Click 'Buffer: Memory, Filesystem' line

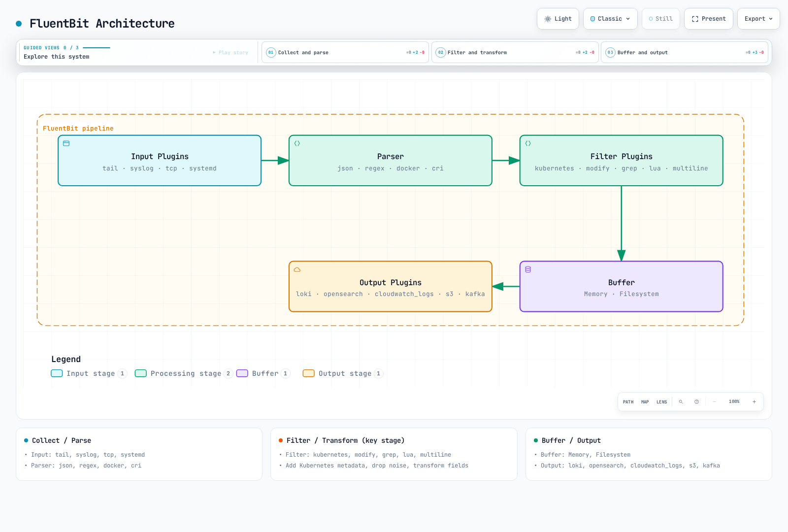coord(586,455)
